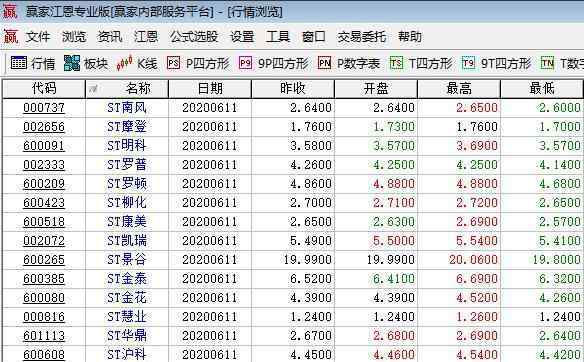Open stock code 000816 link
Image resolution: width=584 pixels, height=362 pixels.
[x=44, y=317]
